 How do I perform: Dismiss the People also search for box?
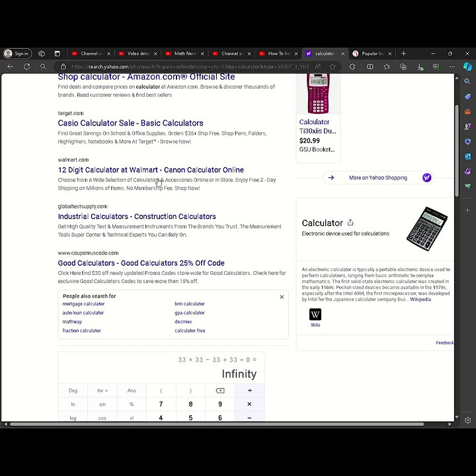click(x=282, y=297)
